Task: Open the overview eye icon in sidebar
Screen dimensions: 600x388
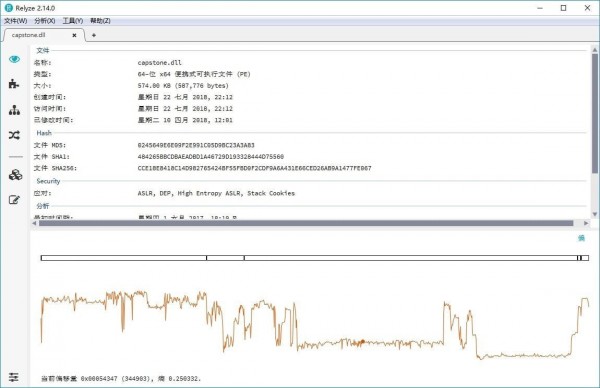Action: [x=15, y=59]
